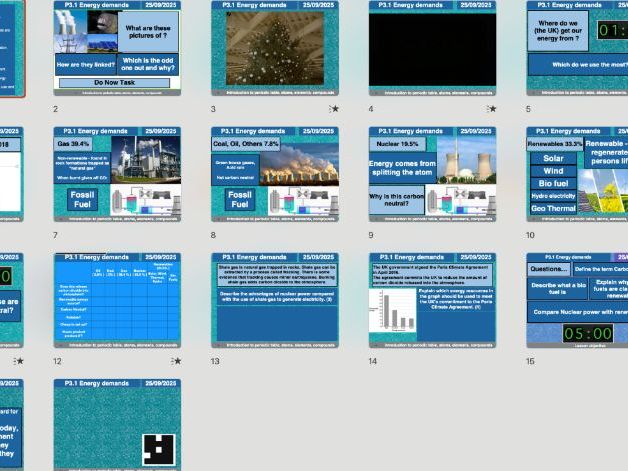
Task: Select slide 10 'Renewables 33.3%' thumbnail
Action: coord(577,174)
